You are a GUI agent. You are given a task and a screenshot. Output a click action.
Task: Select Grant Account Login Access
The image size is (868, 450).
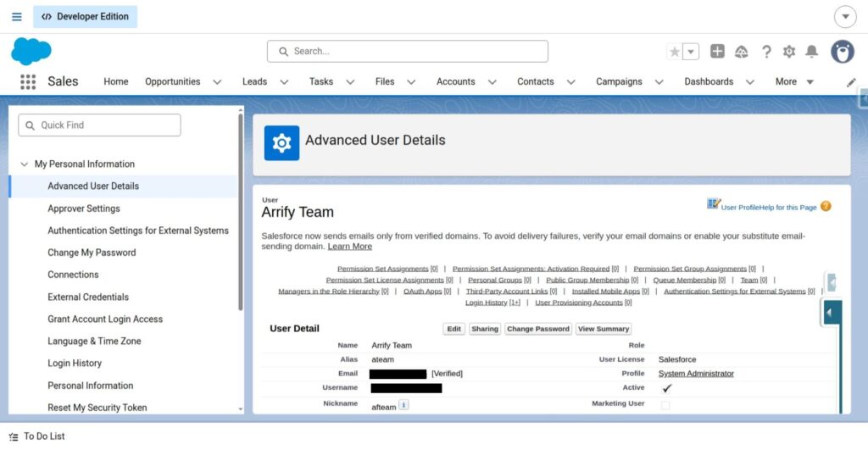tap(105, 319)
